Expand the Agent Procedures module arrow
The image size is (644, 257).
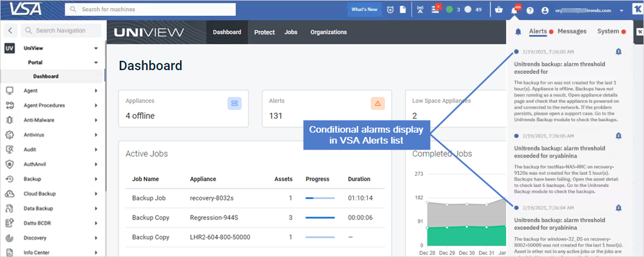point(96,105)
